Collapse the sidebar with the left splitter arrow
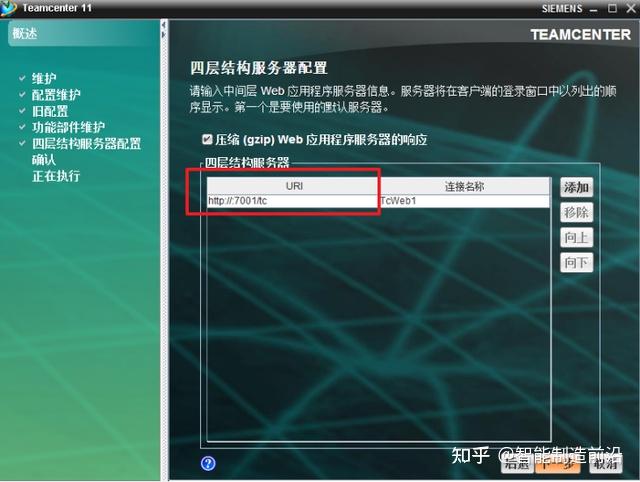This screenshot has height=482, width=640. [x=164, y=26]
